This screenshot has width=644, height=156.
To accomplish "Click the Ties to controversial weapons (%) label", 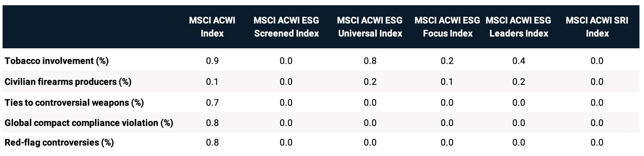I will pyautogui.click(x=74, y=103).
